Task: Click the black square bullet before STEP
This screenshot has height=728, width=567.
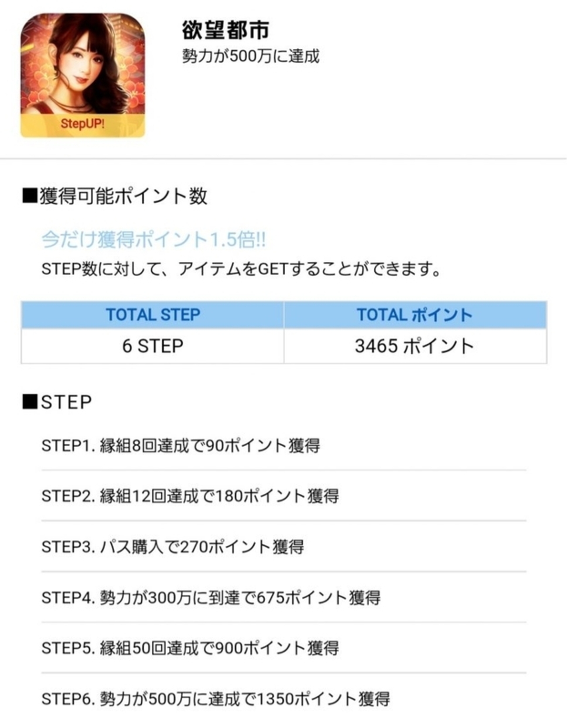Action: 30,402
